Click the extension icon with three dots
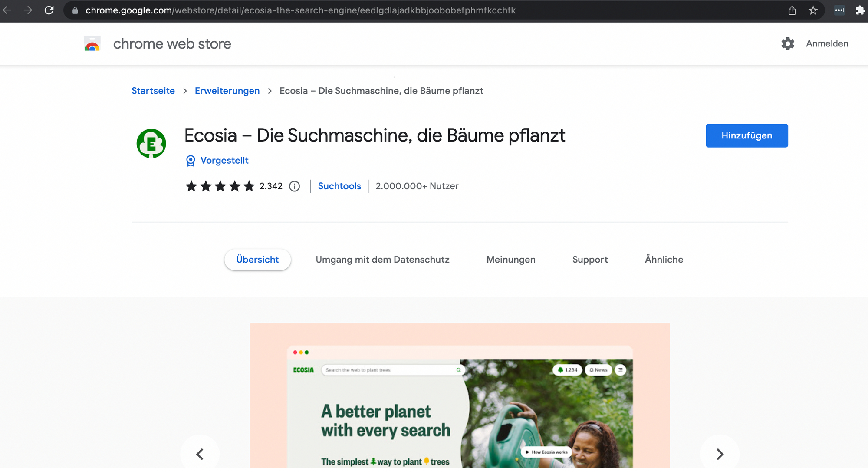Image resolution: width=868 pixels, height=468 pixels. [x=839, y=10]
